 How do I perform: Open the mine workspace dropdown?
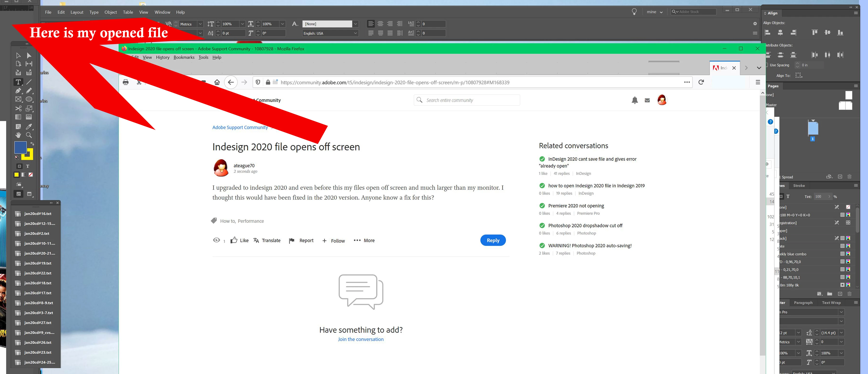tap(654, 12)
